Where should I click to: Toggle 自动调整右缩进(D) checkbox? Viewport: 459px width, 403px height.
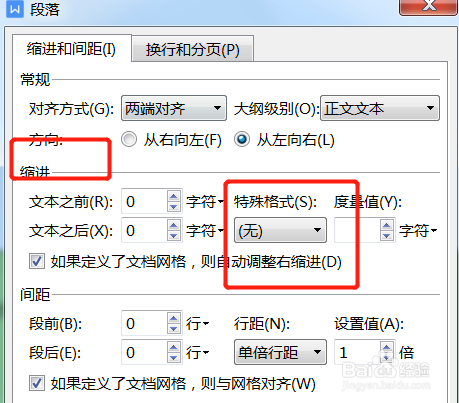pyautogui.click(x=37, y=261)
